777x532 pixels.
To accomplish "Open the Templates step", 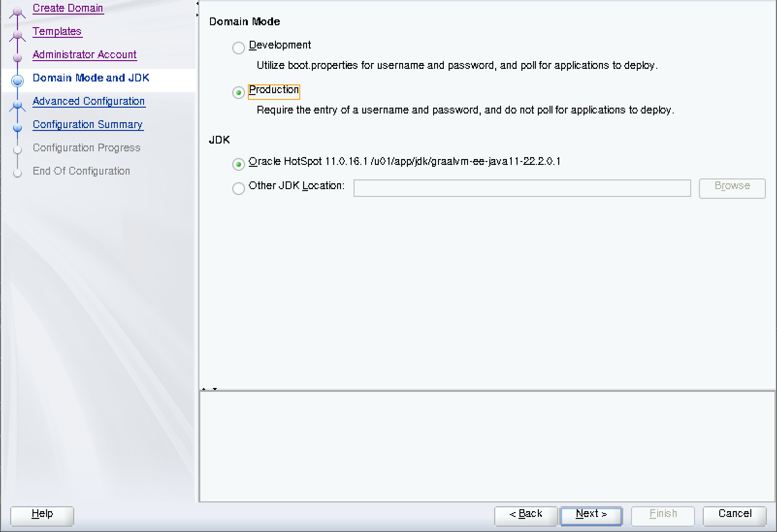I will [57, 31].
